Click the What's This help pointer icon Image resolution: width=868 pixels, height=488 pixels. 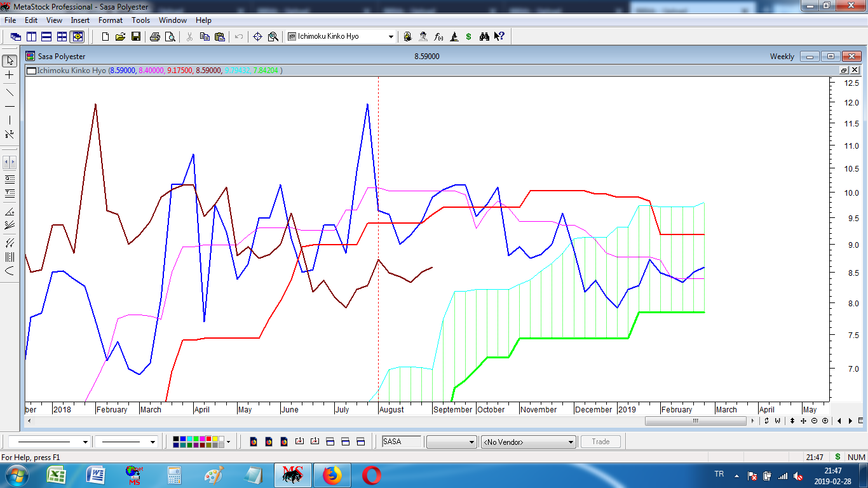(x=499, y=37)
